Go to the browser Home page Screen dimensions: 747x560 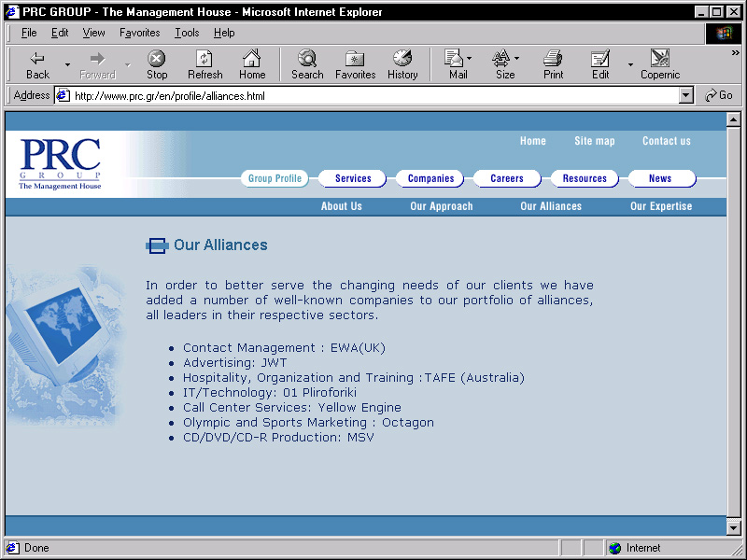pyautogui.click(x=252, y=64)
